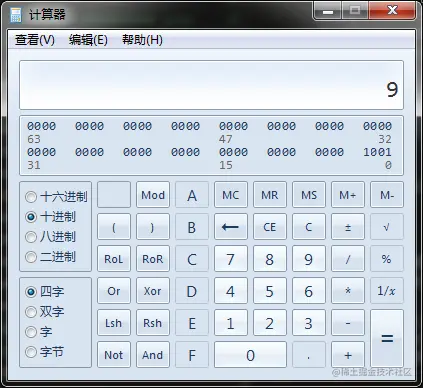Click the number 6 key

(309, 291)
